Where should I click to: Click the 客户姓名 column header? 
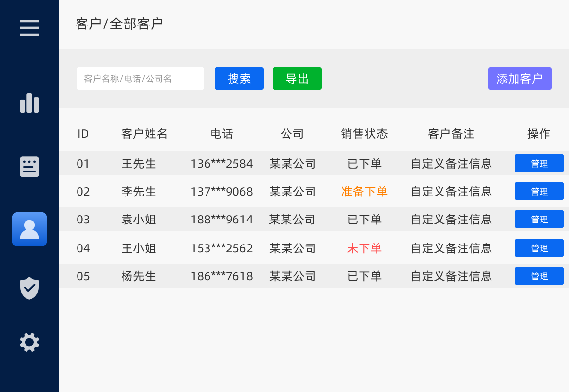click(x=145, y=134)
